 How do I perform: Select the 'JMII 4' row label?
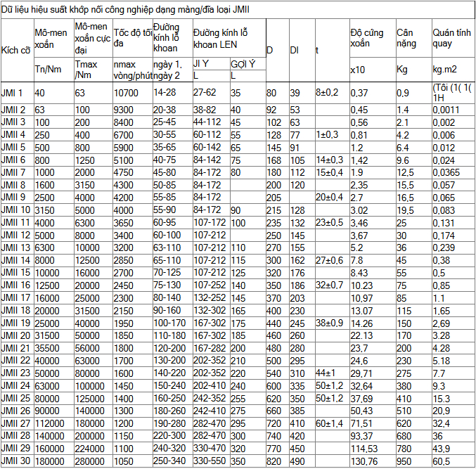click(13, 134)
